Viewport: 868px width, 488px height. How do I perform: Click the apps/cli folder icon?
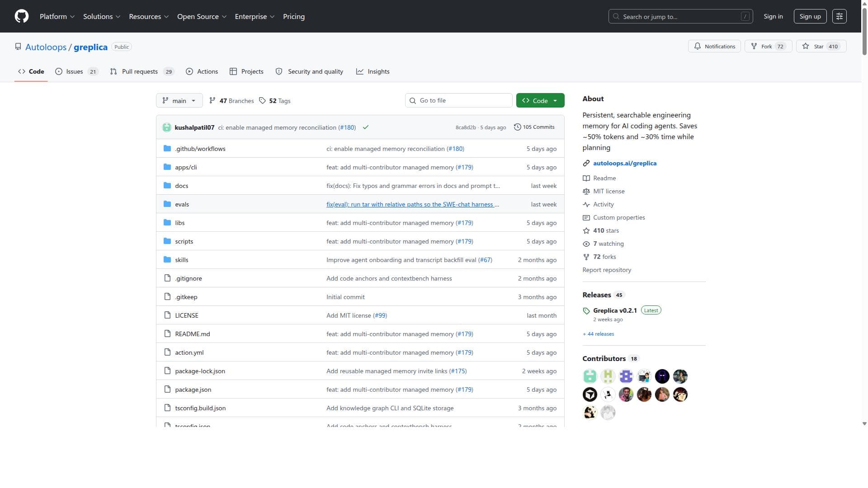tap(167, 167)
